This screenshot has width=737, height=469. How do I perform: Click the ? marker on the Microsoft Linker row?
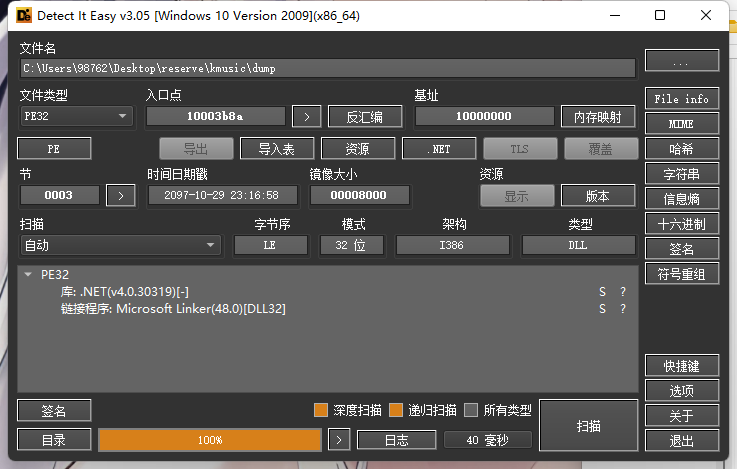click(x=622, y=309)
